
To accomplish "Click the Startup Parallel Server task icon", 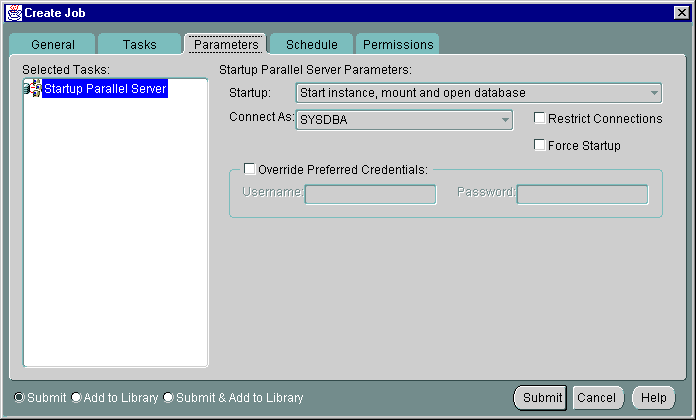I will point(32,89).
